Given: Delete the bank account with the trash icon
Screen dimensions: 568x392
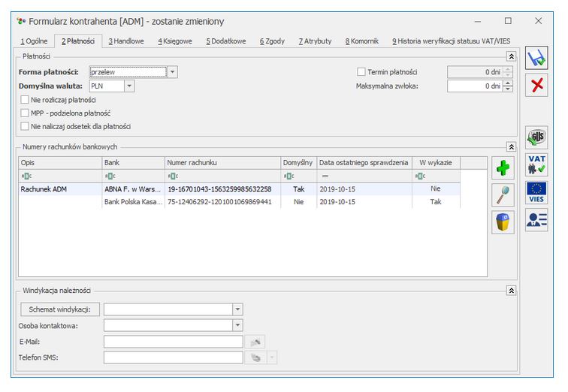Looking at the screenshot, I should tap(503, 222).
